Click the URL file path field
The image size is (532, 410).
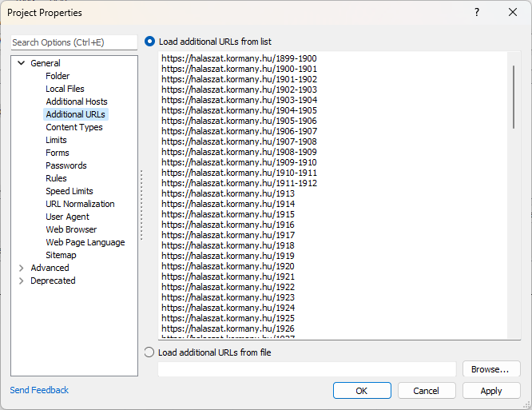click(x=307, y=369)
